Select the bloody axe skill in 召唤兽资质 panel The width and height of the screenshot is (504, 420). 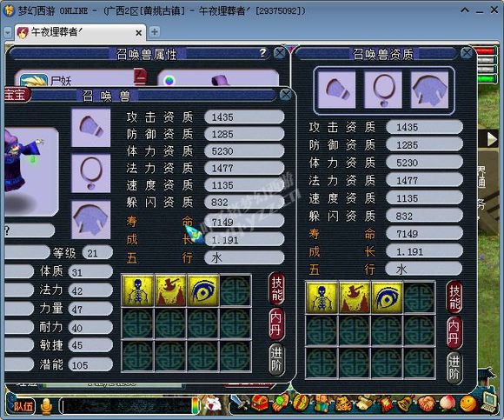[x=355, y=297]
